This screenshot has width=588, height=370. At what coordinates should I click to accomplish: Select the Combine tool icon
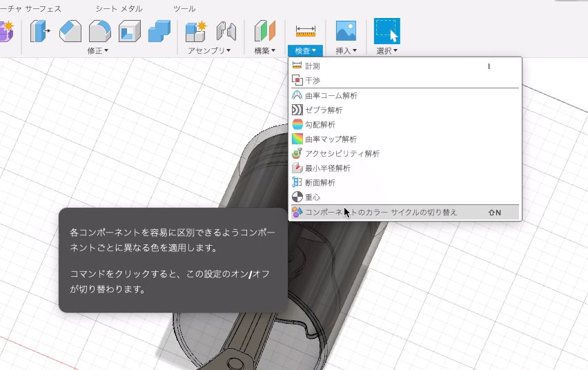click(x=159, y=31)
